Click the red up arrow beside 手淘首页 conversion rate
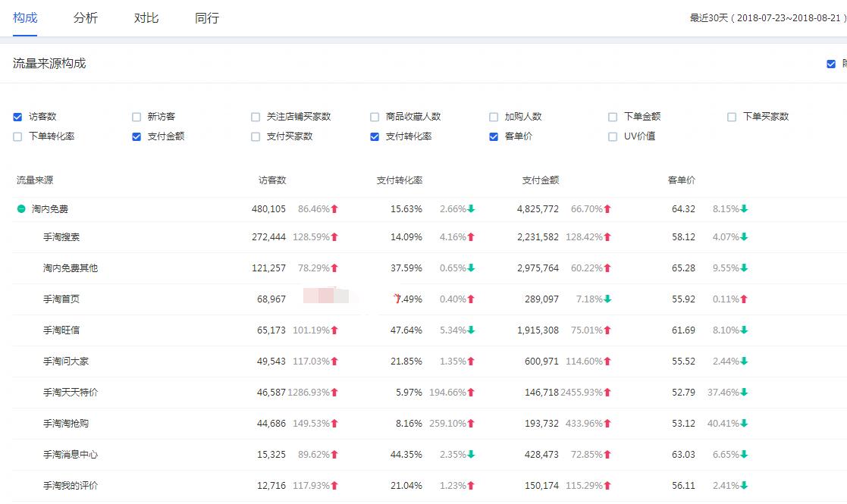The image size is (847, 504). pos(471,299)
